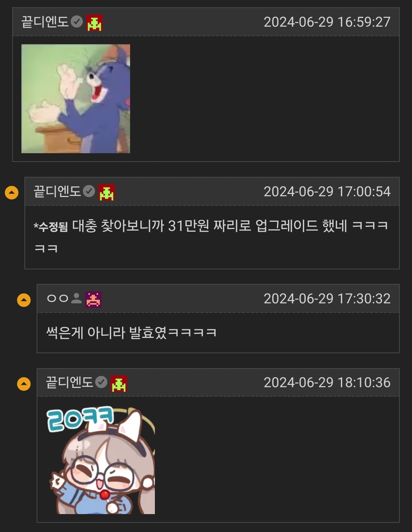Click the pink pixel avatar icon next to ㅇㅇ
Viewport: 412px width, 532px height.
pos(93,299)
